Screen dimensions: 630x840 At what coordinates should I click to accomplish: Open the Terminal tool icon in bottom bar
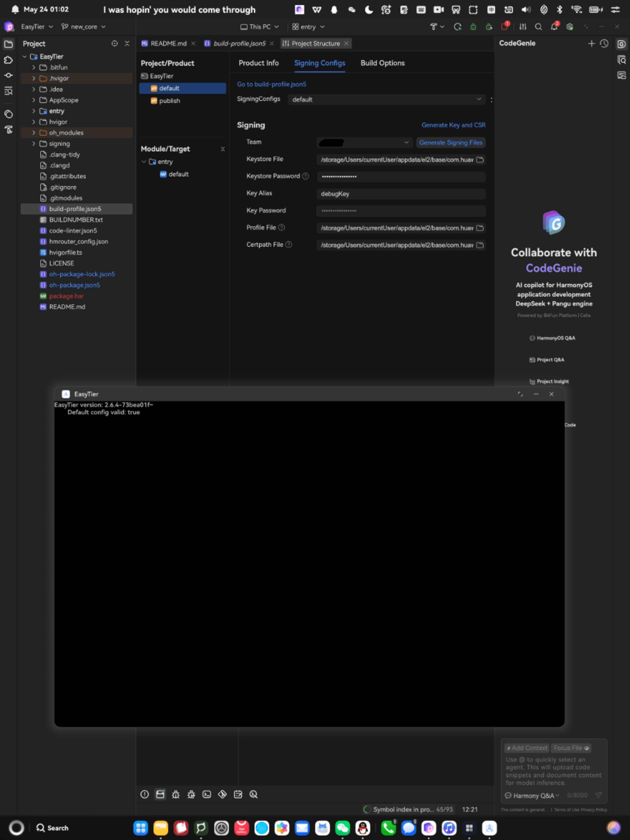[207, 794]
